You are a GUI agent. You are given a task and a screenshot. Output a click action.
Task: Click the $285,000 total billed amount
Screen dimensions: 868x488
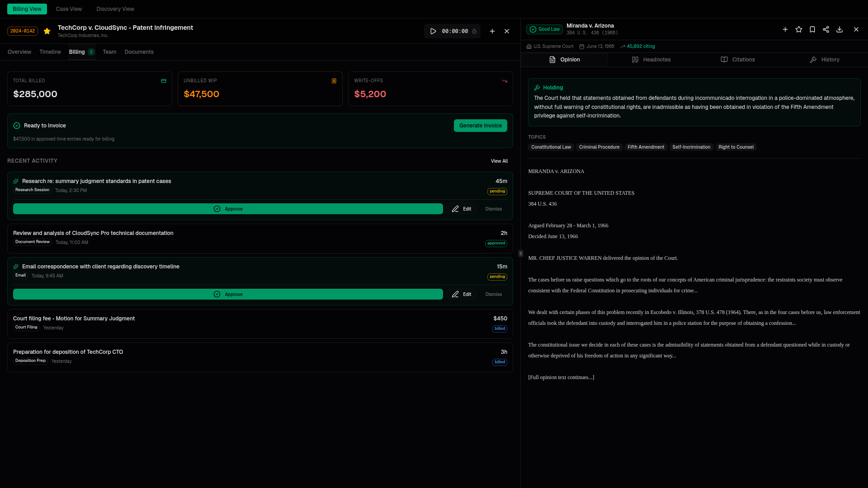[35, 94]
